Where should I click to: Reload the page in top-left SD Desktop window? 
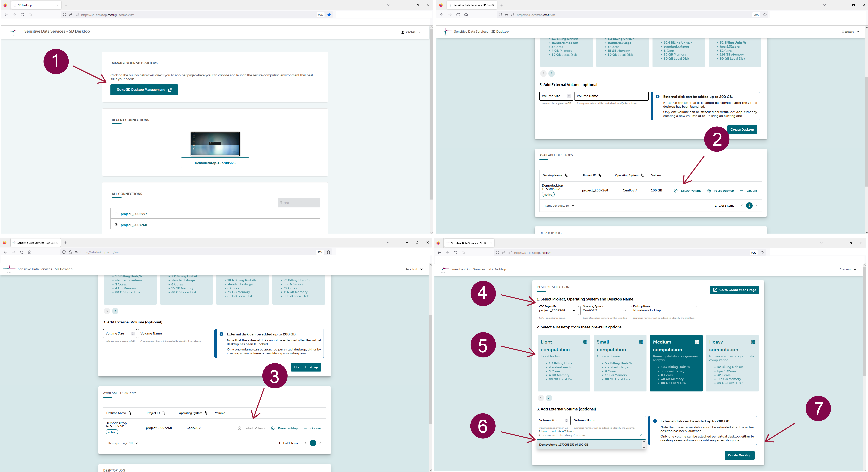(x=22, y=15)
